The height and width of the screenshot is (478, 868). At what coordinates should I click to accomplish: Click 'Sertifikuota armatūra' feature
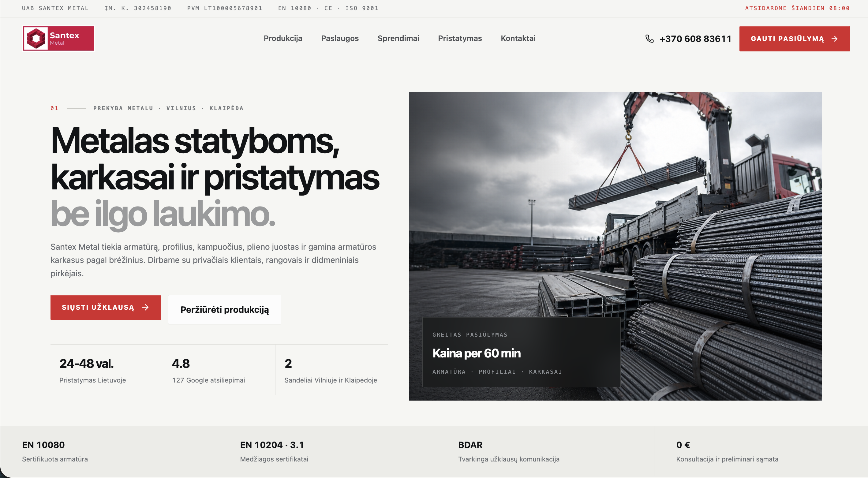[55, 459]
